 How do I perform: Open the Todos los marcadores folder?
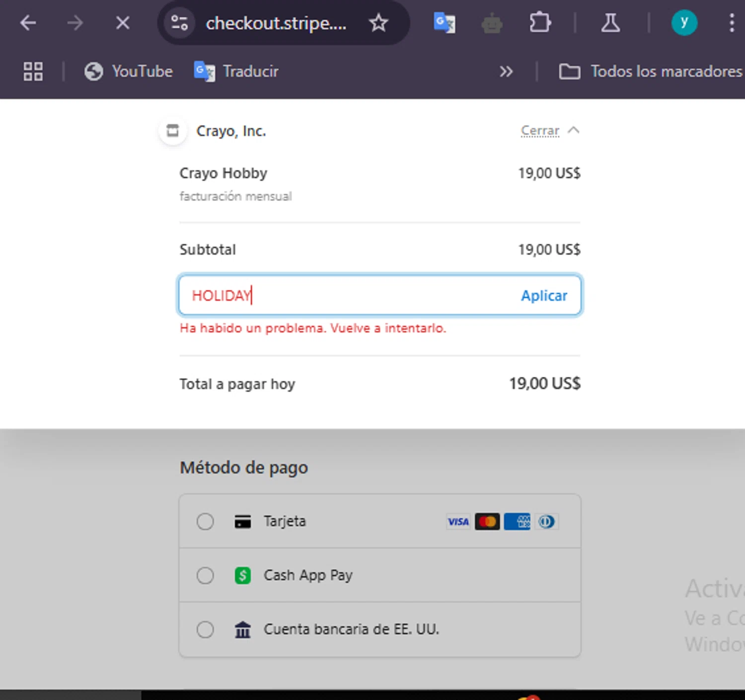[x=650, y=71]
